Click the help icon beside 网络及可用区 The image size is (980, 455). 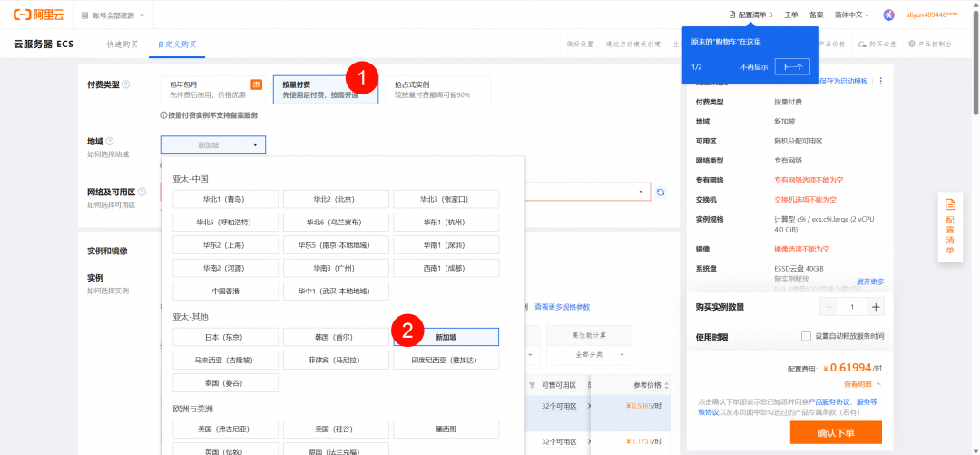click(142, 193)
